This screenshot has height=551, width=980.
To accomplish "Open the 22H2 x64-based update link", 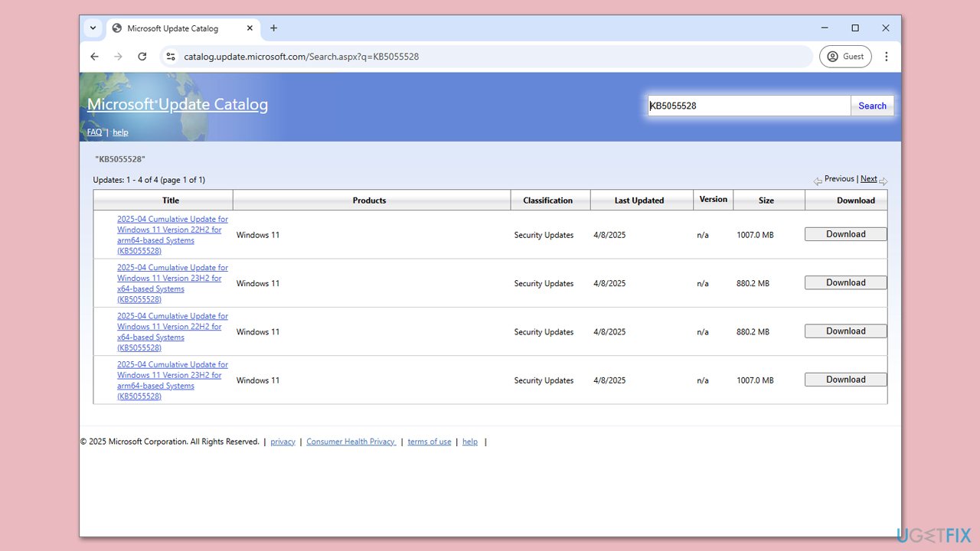I will tap(172, 331).
